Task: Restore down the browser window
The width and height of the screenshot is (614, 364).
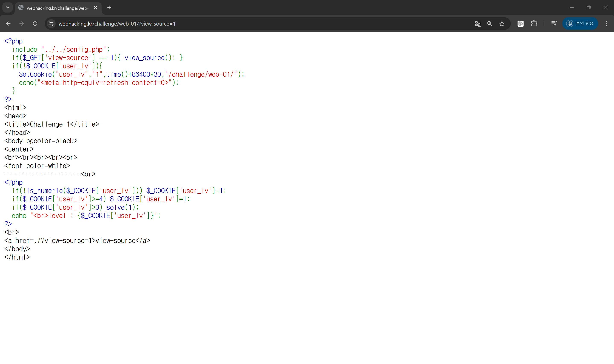Action: pos(588,8)
